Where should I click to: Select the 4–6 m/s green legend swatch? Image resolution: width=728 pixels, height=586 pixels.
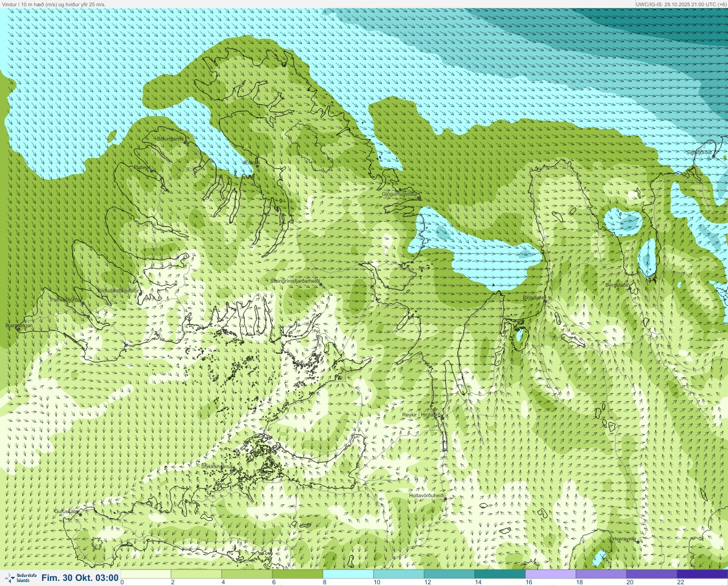coord(247,574)
